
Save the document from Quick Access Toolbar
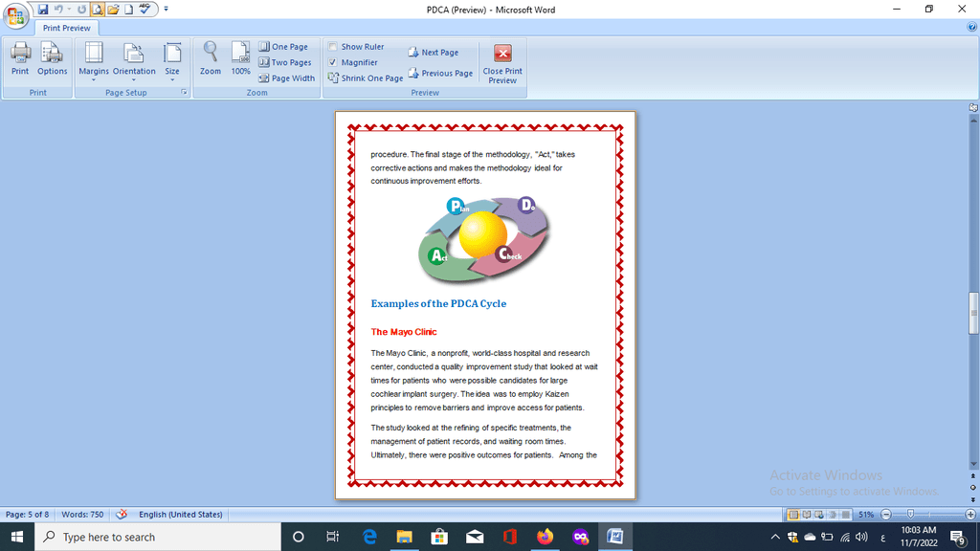point(42,10)
